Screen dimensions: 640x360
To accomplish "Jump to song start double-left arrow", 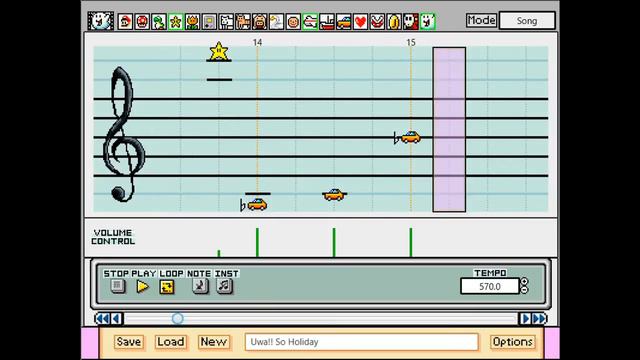I will (102, 318).
